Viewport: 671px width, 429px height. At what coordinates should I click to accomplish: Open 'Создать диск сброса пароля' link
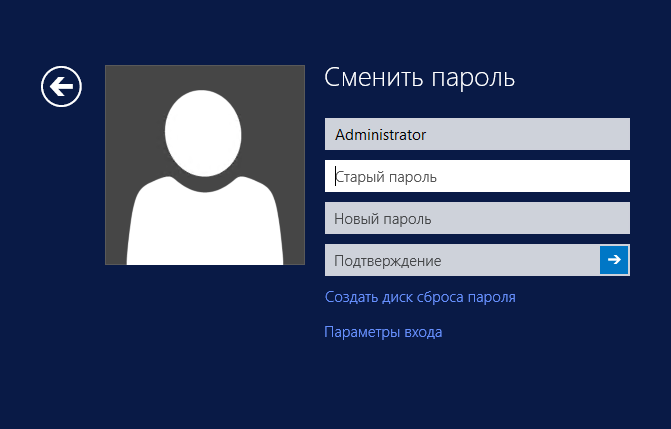pyautogui.click(x=420, y=297)
